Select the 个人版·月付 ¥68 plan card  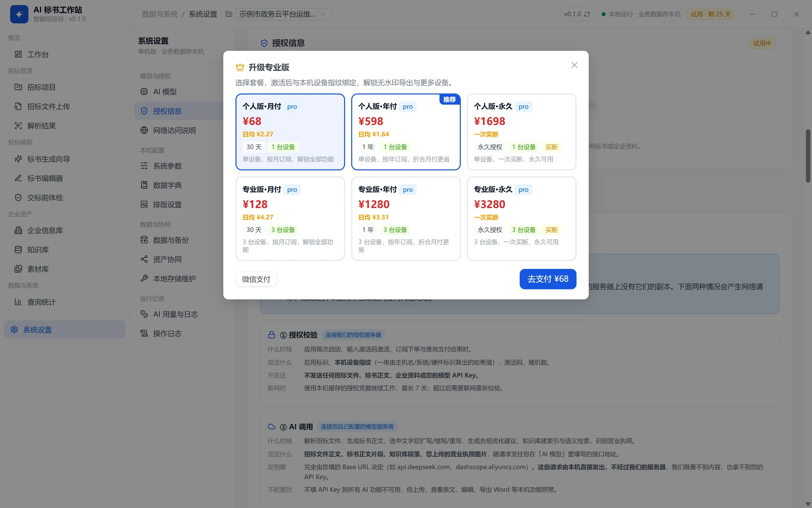290,132
